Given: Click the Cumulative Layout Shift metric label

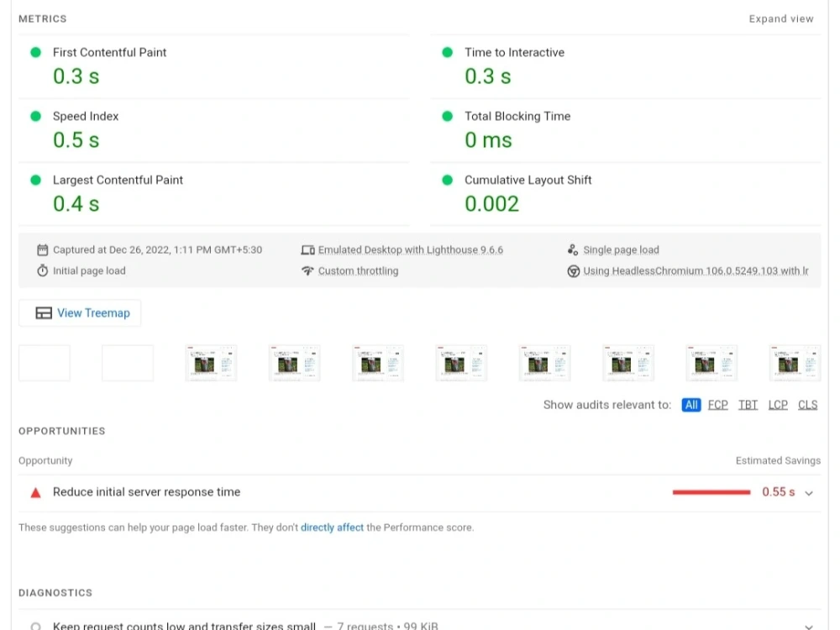Looking at the screenshot, I should tap(528, 180).
